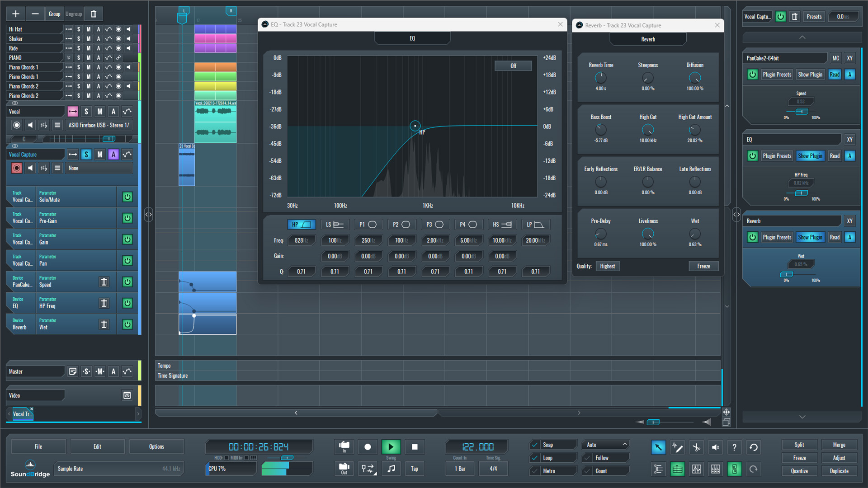Select the mute speaker tool

[x=715, y=447]
